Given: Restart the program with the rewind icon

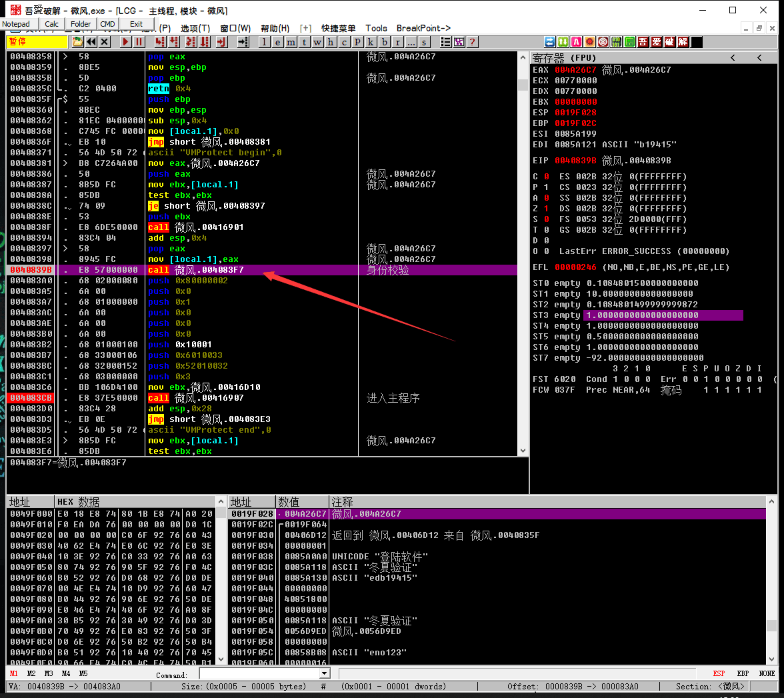Looking at the screenshot, I should coord(91,42).
